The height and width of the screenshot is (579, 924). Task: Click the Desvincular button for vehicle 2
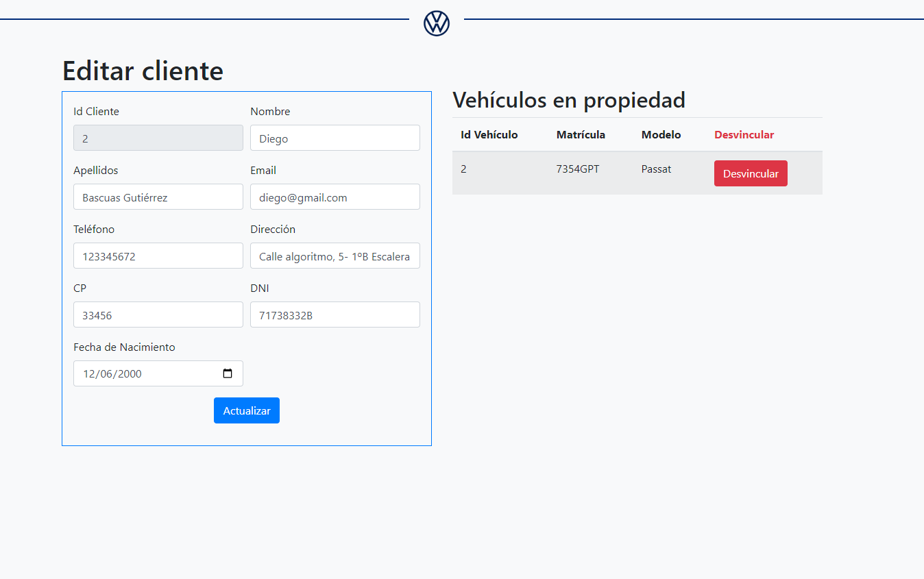coord(751,173)
